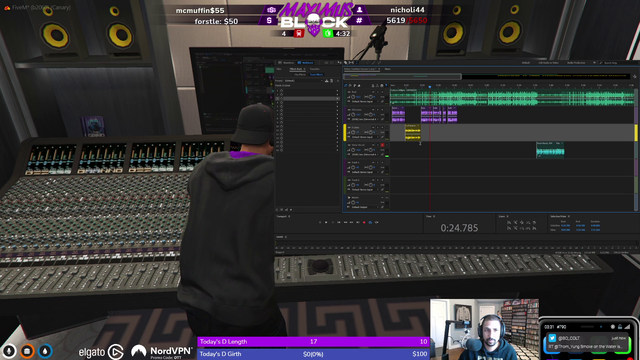
Task: Expand the workspace overflow chevron
Action: pos(594,62)
